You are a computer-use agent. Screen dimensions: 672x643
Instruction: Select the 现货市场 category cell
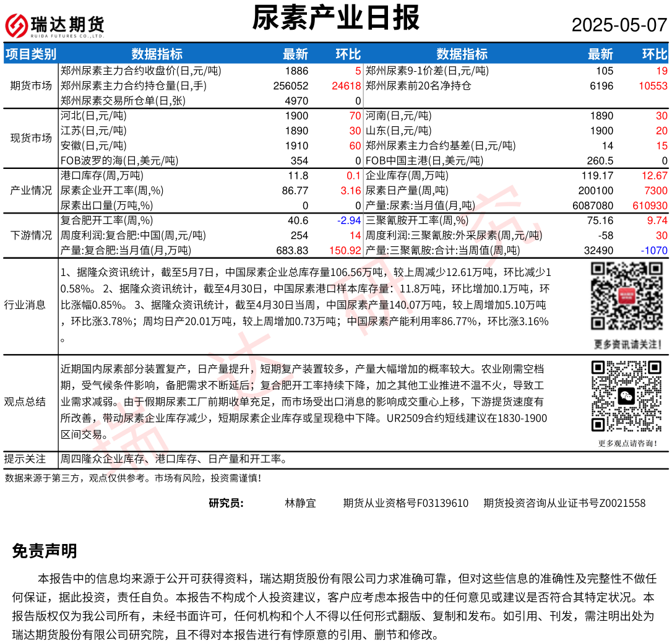coord(31,138)
